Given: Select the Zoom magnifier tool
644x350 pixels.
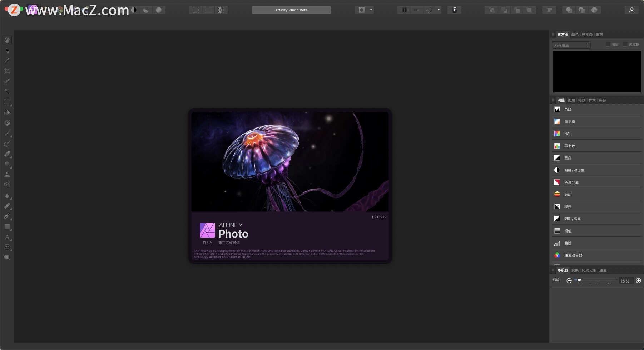Looking at the screenshot, I should pos(7,257).
